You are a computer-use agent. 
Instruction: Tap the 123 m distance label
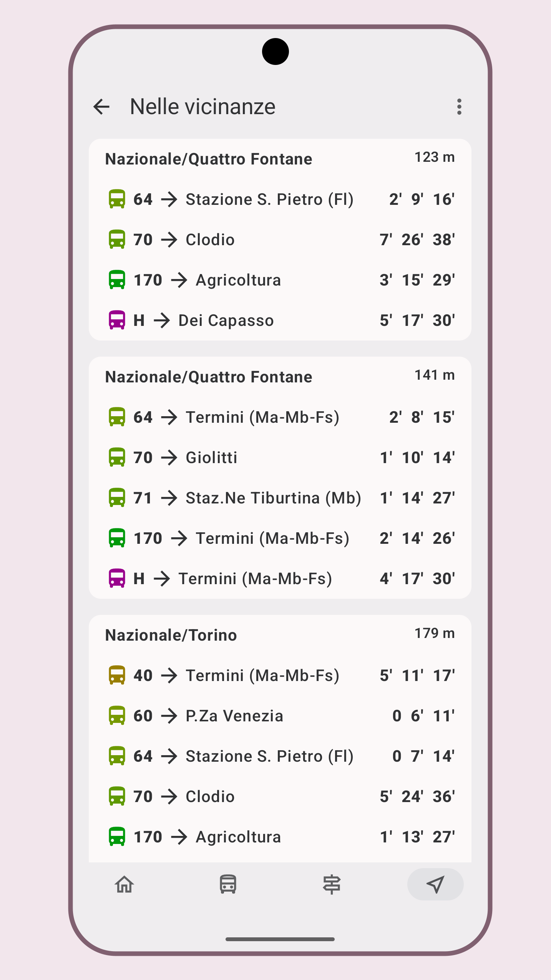coord(434,157)
